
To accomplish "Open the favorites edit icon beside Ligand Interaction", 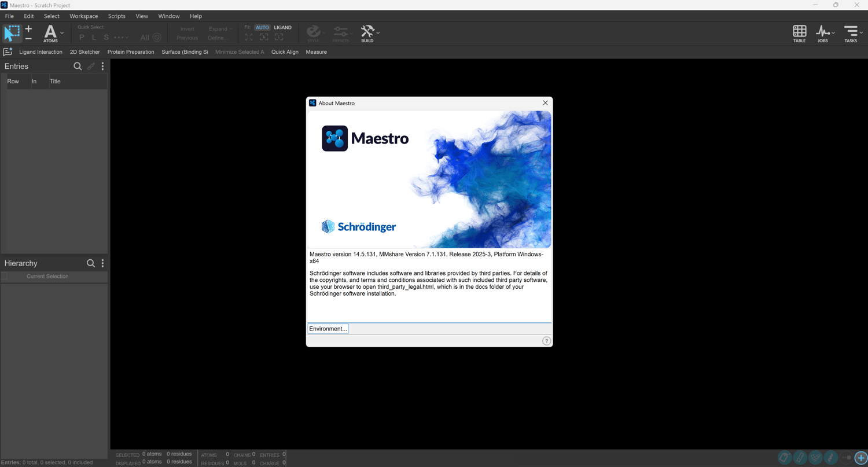I will point(8,52).
